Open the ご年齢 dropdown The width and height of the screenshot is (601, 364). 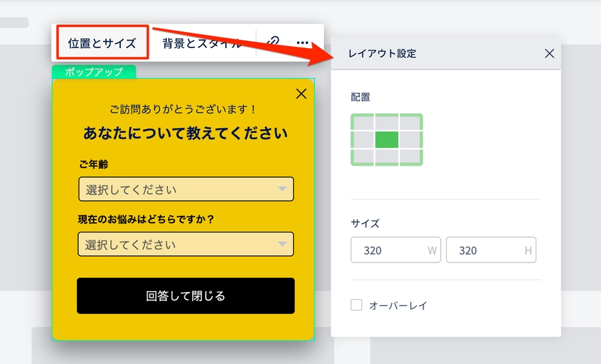coord(186,189)
